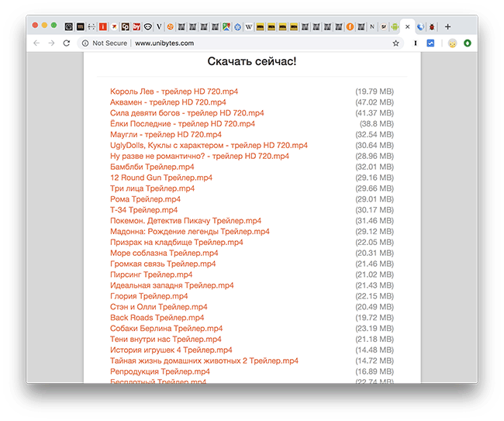Switch to the 'N' icon tab
Viewport: 504px width, 421px height.
click(372, 26)
